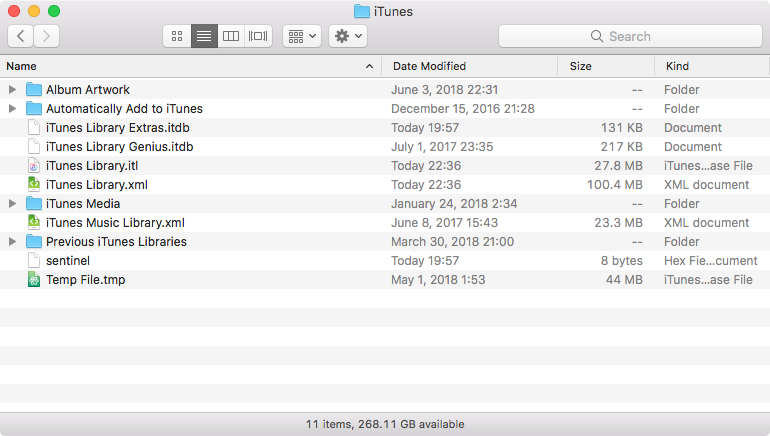Click the 27.8 MB size value
770x436 pixels.
pos(618,165)
